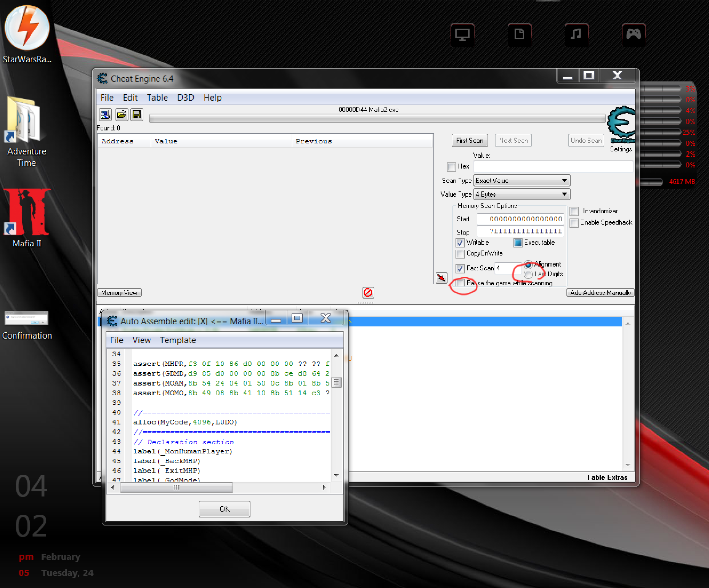Click OK in Auto Assemble window
The image size is (709, 588).
224,509
